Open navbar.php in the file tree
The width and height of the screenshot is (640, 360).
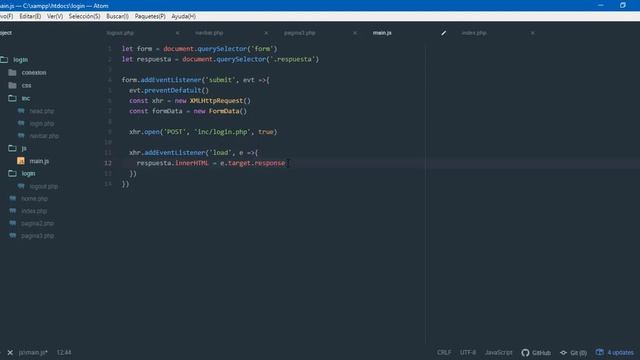[x=44, y=136]
